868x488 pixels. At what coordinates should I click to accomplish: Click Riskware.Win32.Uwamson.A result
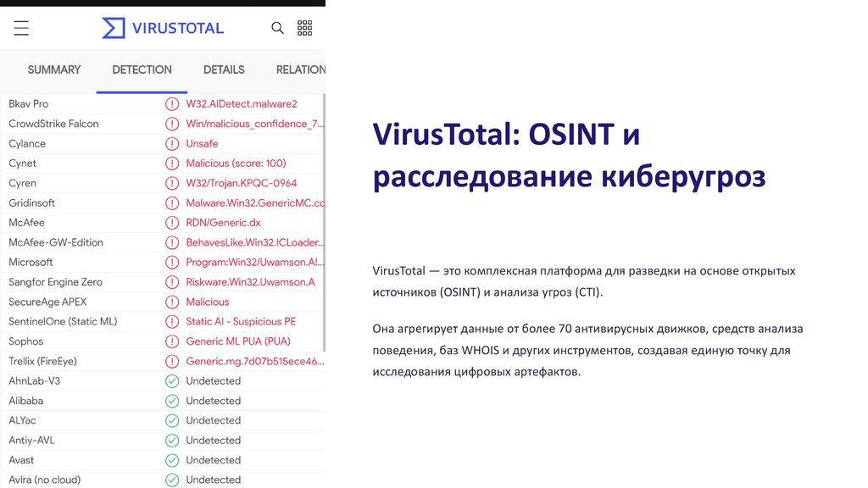250,282
